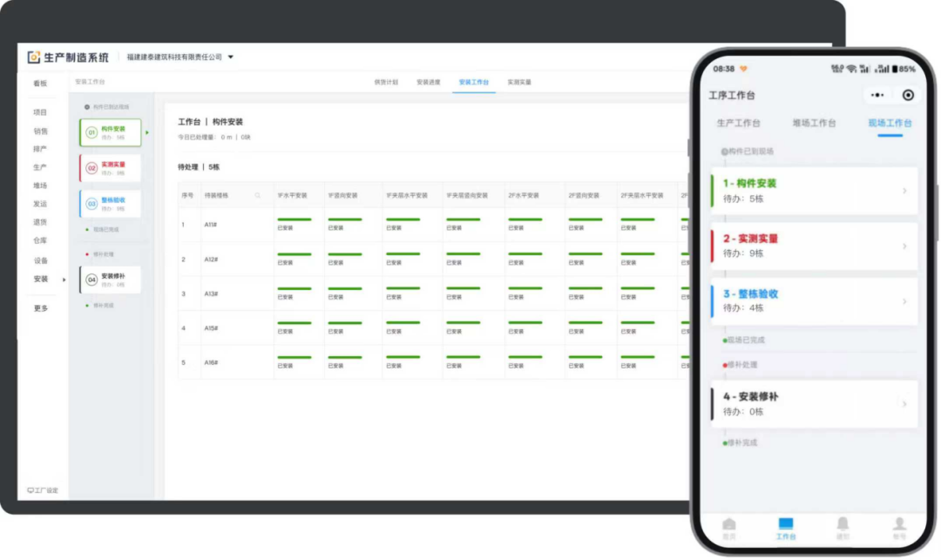Click row A15# building name
The width and height of the screenshot is (941, 560).
pyautogui.click(x=211, y=328)
